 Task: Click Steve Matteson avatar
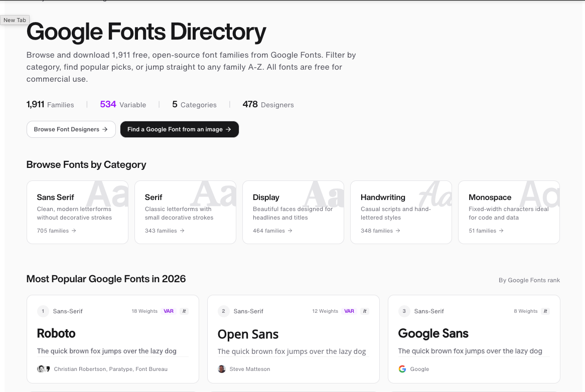pyautogui.click(x=222, y=369)
